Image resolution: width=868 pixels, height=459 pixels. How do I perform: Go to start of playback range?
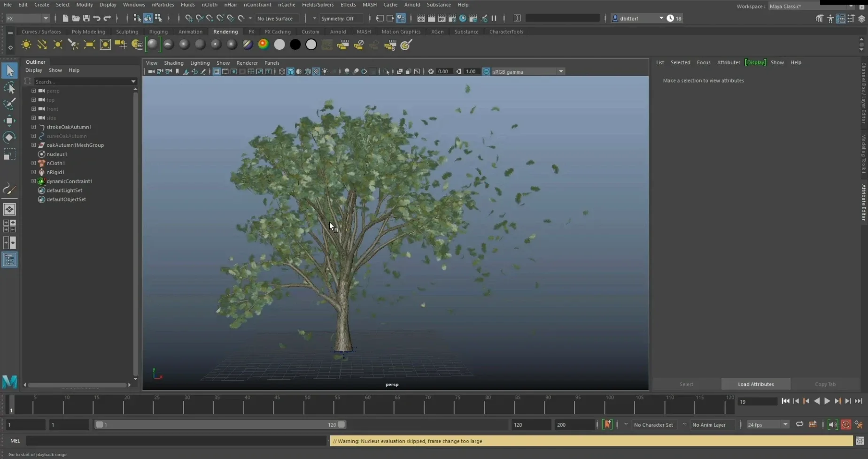point(785,401)
